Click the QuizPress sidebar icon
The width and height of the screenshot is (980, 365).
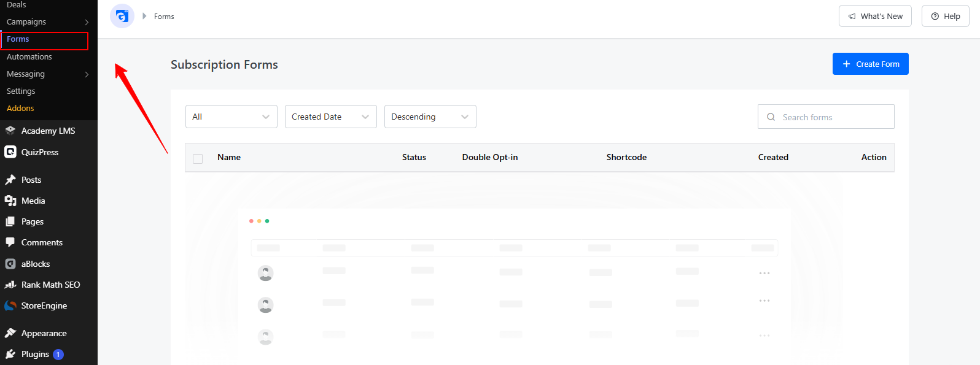click(x=10, y=152)
